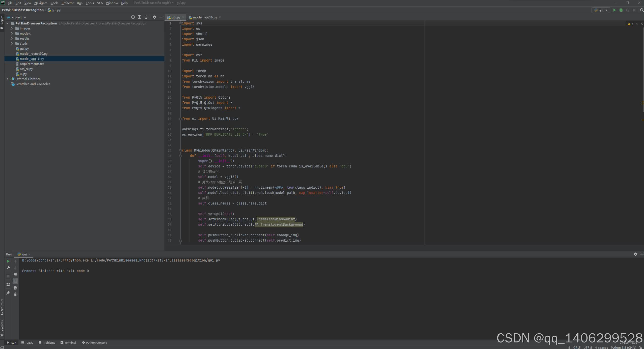Toggle soft-wrap in the Run console
Screen dimensions: 644x349
pyautogui.click(x=15, y=275)
